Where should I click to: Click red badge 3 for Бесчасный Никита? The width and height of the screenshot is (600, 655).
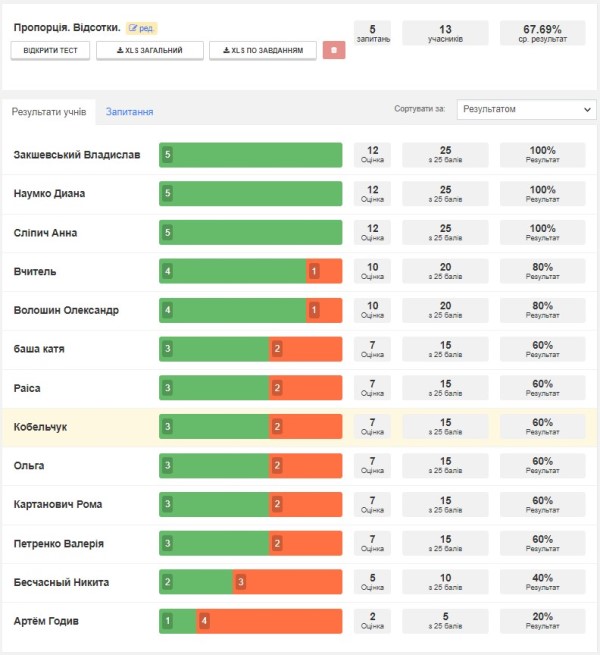pos(241,582)
